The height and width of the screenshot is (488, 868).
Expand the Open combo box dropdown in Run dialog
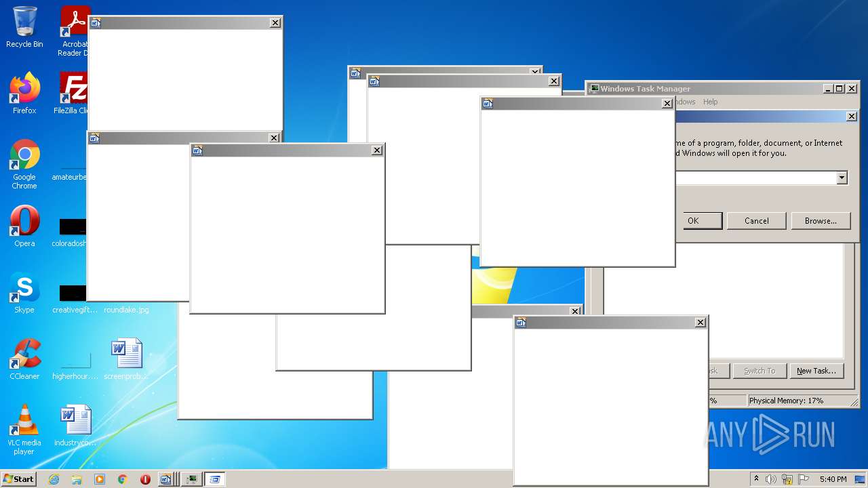click(x=842, y=178)
